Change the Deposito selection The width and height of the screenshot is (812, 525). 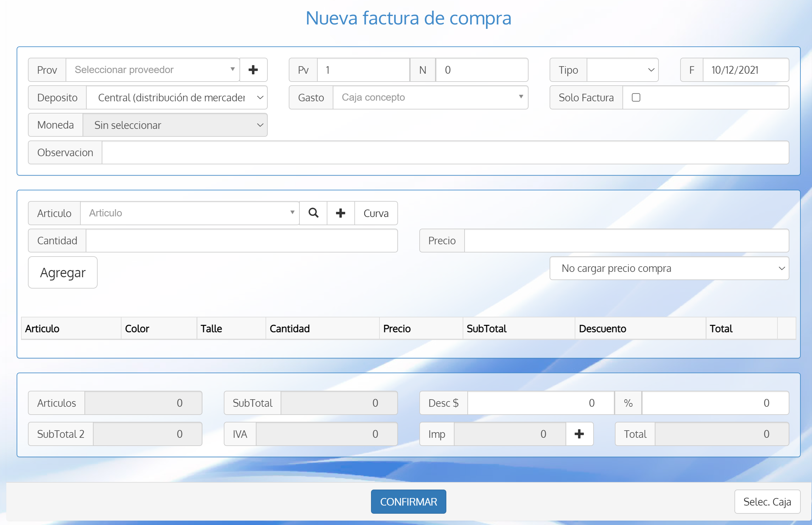177,98
